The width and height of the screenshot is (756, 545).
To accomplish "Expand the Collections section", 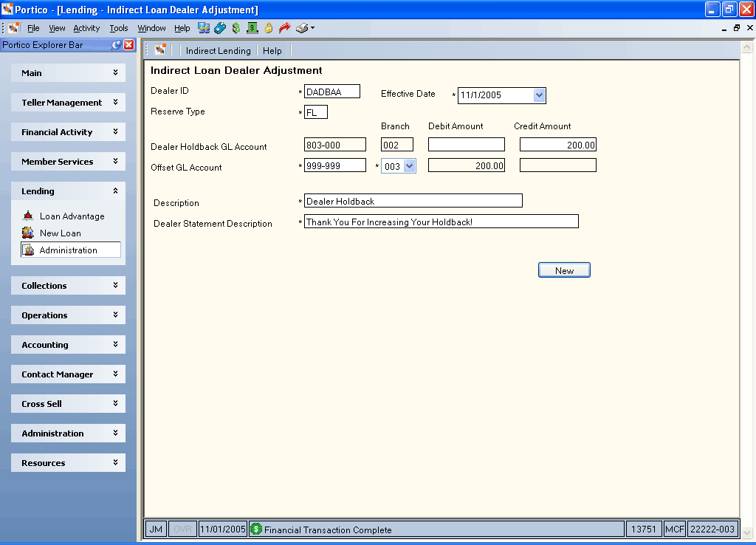I will pyautogui.click(x=68, y=286).
